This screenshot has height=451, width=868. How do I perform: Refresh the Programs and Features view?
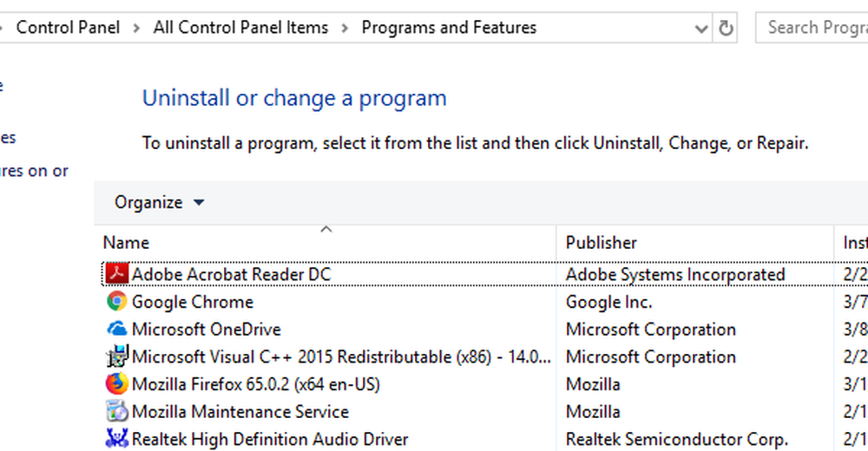(727, 28)
